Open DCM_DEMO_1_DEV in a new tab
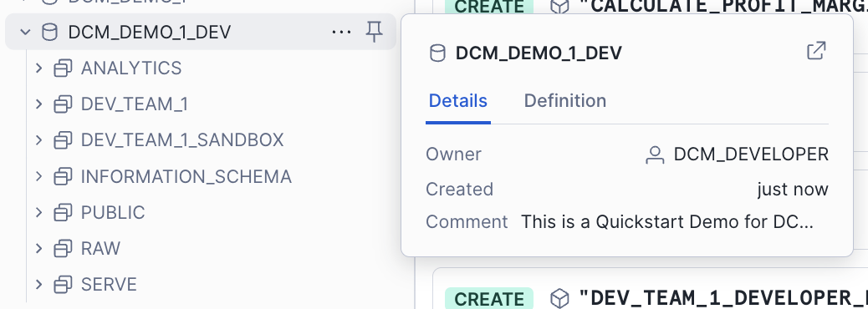This screenshot has width=868, height=309. pyautogui.click(x=816, y=50)
